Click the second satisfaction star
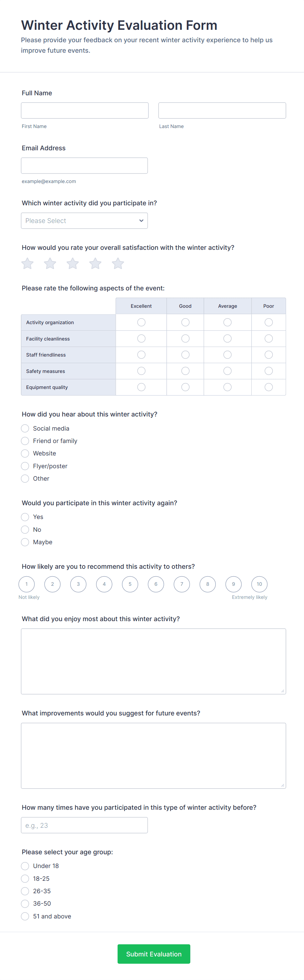The width and height of the screenshot is (304, 980). pos(50,263)
